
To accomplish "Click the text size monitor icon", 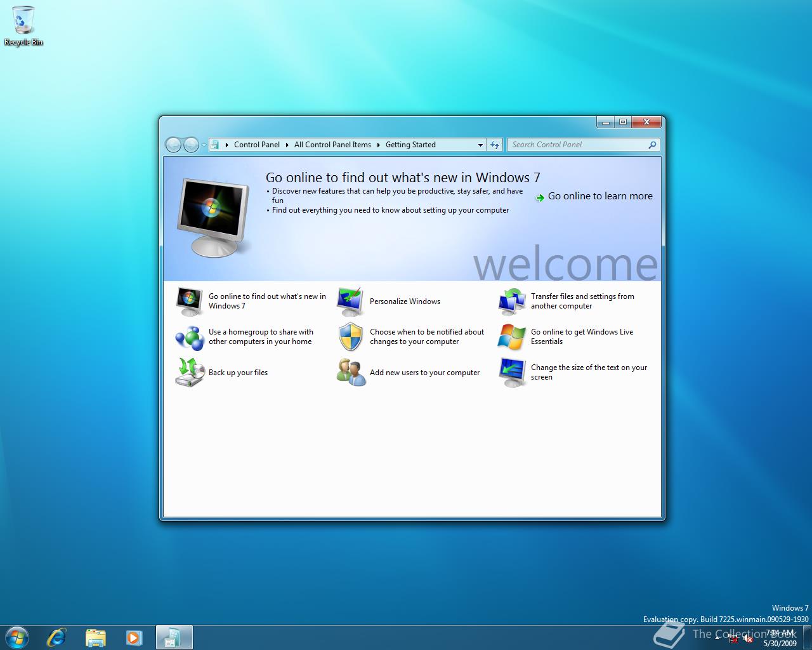I will click(511, 372).
